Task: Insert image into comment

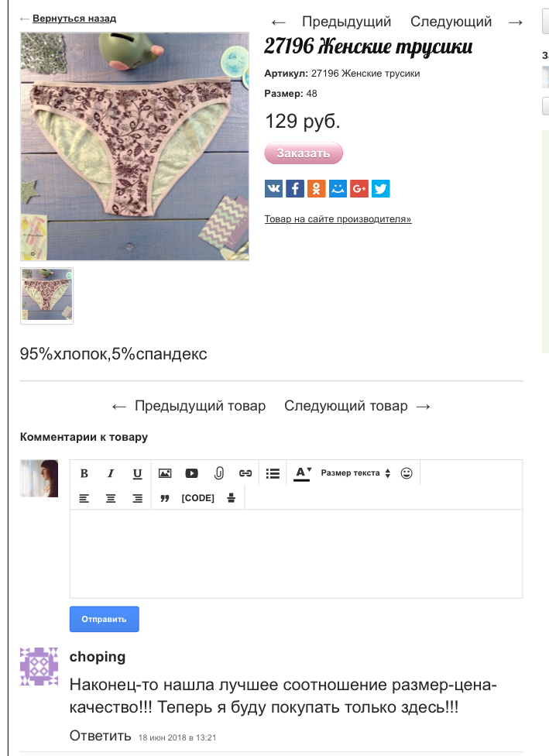Action: pyautogui.click(x=165, y=473)
